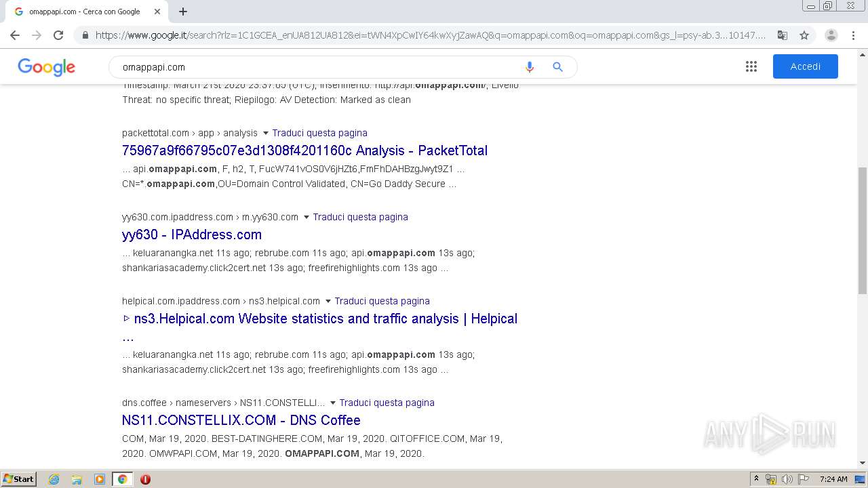Run search with the magnifier icon
Viewport: 868px width, 488px height.
click(x=557, y=67)
